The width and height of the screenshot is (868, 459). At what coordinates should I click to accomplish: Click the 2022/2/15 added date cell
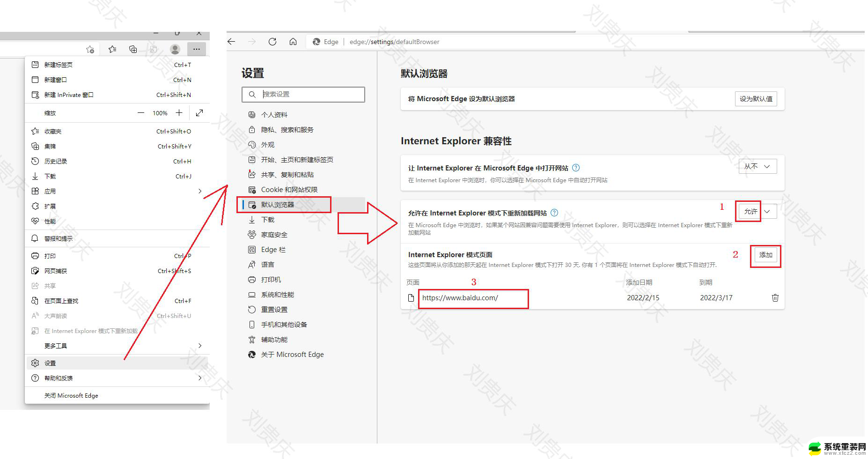pos(643,298)
